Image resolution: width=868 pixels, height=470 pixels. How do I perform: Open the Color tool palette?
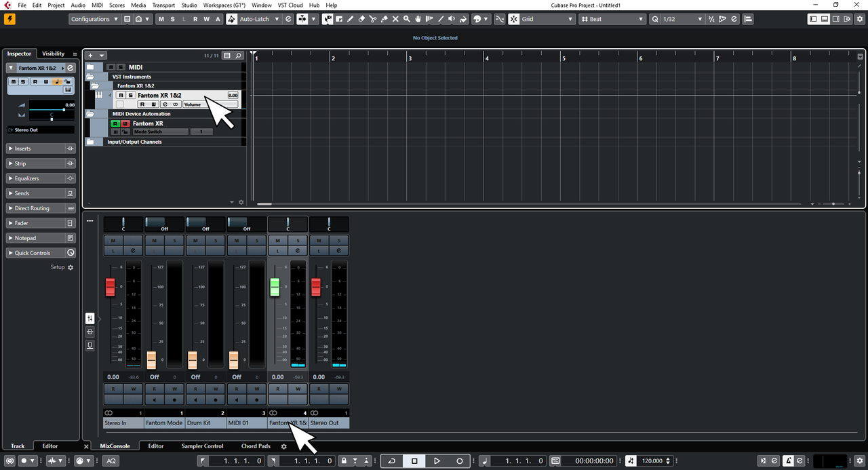[x=481, y=19]
